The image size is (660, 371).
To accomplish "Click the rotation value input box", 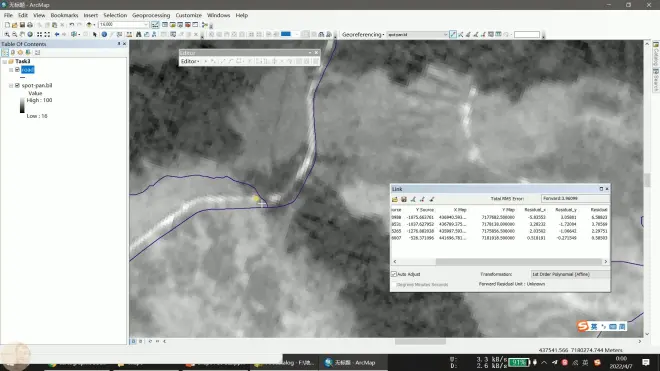I will [x=527, y=35].
